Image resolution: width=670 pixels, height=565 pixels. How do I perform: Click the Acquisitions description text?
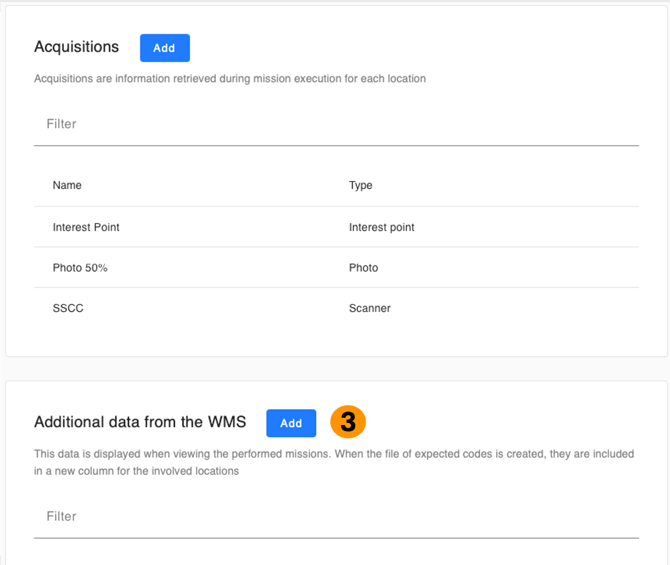click(x=230, y=78)
